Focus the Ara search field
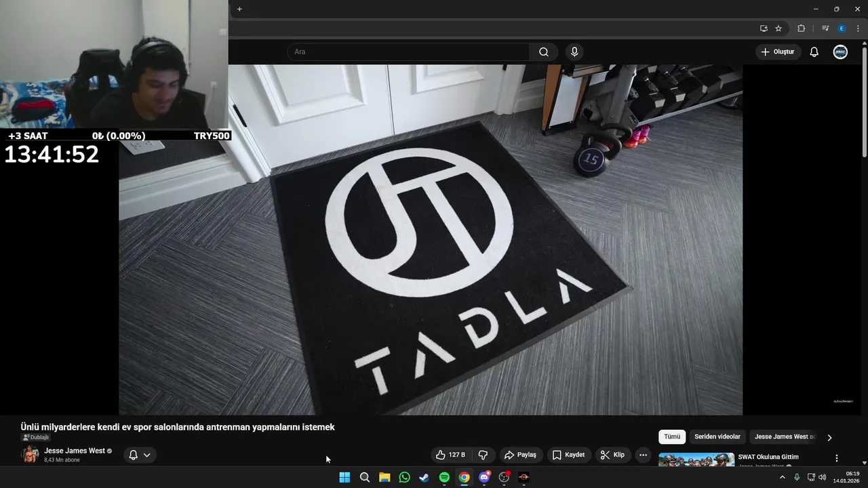 pyautogui.click(x=408, y=52)
